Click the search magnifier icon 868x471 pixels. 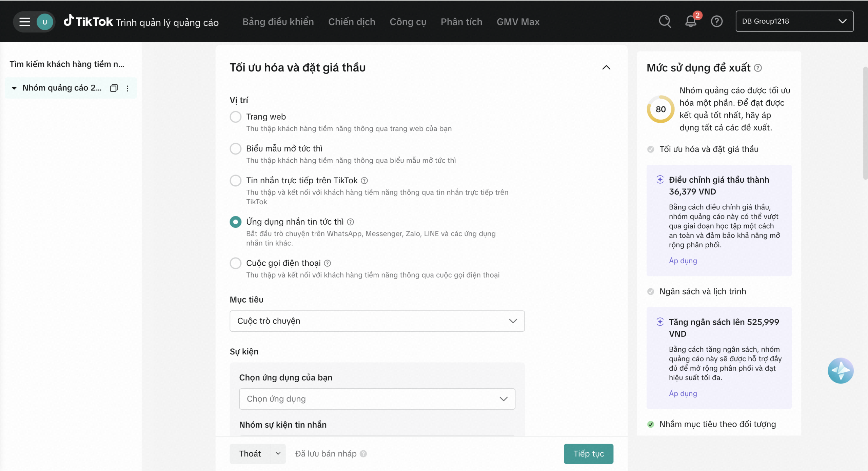(x=665, y=21)
